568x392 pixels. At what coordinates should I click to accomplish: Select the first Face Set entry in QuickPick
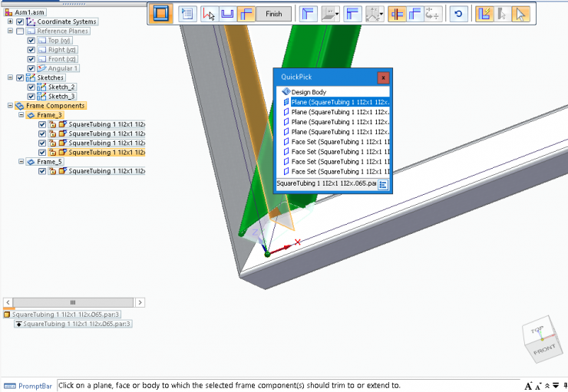[x=338, y=142]
